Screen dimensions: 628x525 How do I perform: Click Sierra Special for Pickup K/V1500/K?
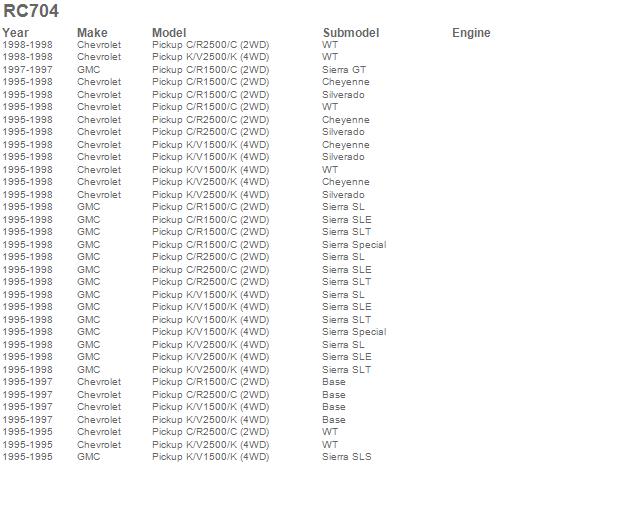point(354,332)
